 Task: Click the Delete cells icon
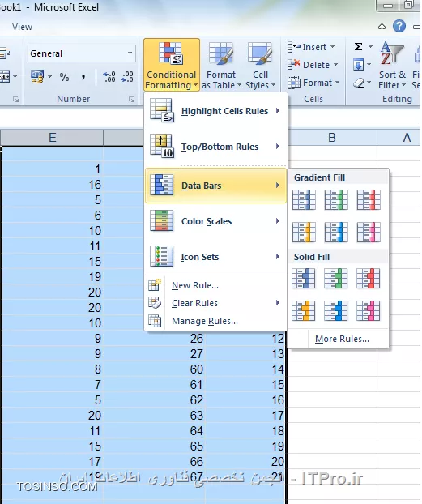point(293,65)
